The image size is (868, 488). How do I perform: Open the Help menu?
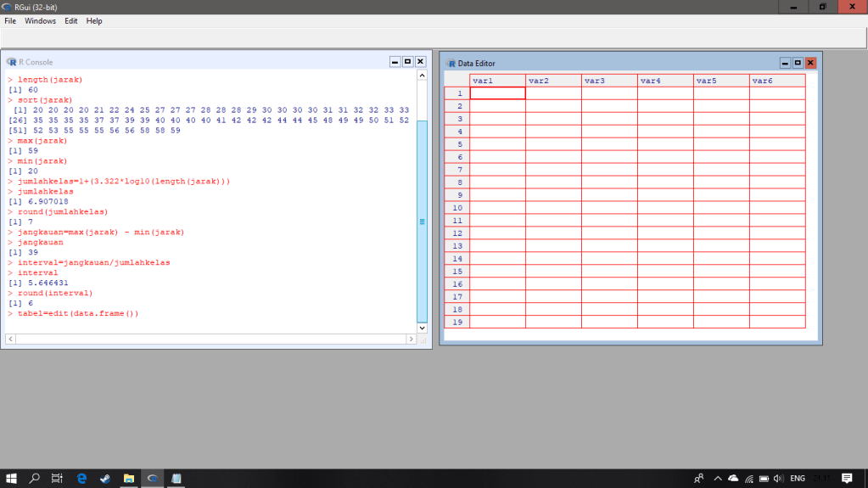coord(94,21)
